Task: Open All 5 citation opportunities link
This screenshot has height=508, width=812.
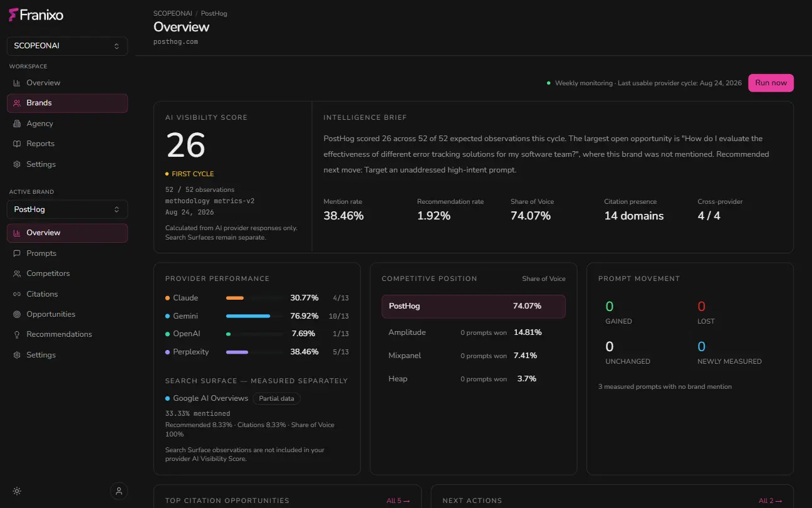Action: coord(398,501)
